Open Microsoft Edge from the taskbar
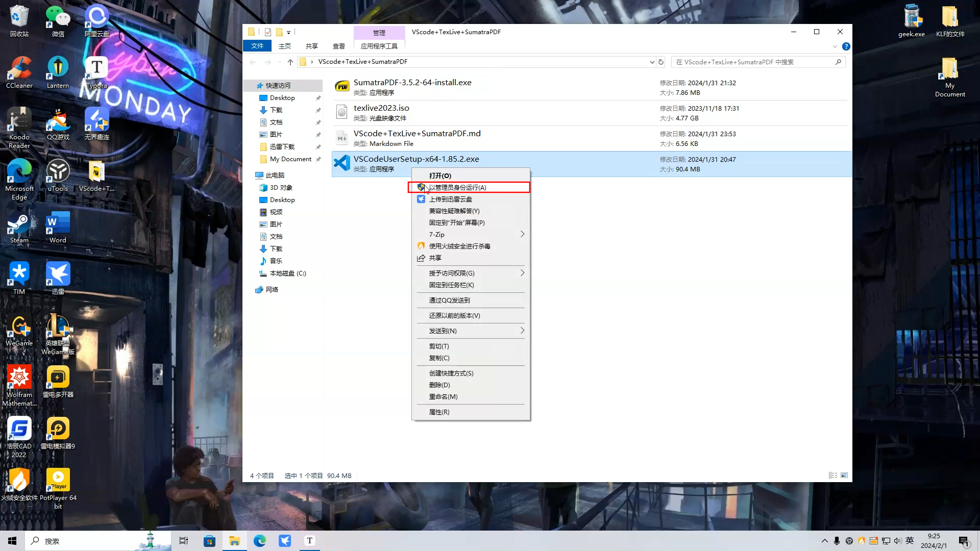980x551 pixels. [x=260, y=541]
